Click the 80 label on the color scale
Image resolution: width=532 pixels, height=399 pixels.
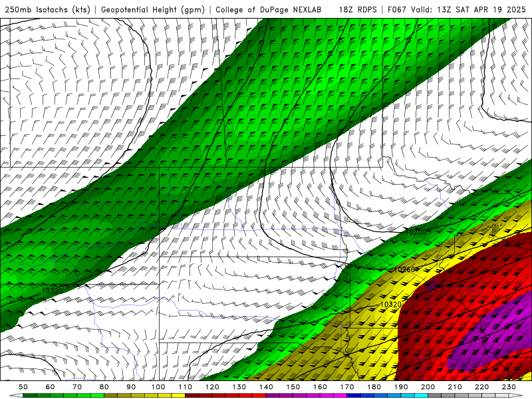pyautogui.click(x=104, y=387)
